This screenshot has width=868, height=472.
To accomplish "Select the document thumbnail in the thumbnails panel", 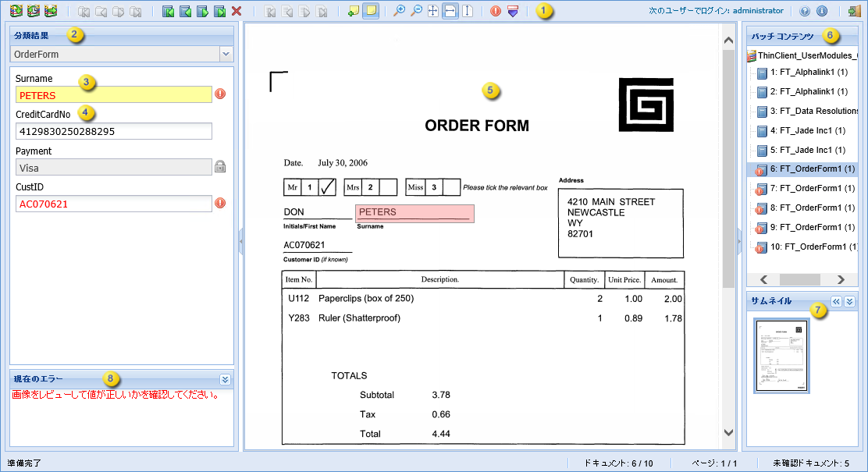I will pyautogui.click(x=781, y=356).
